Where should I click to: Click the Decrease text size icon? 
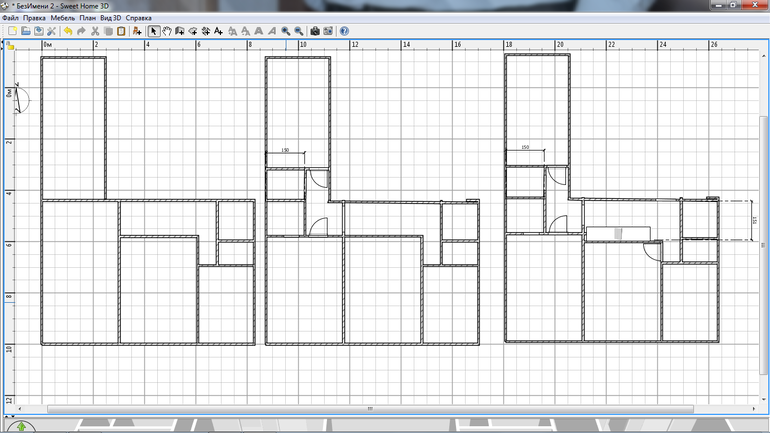pos(245,31)
